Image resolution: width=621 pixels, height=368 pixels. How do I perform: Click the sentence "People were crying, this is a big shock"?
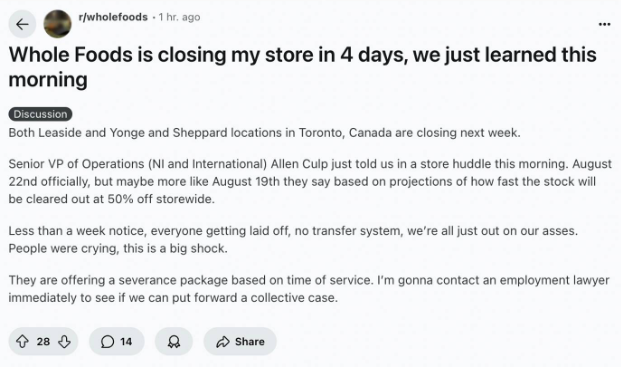(x=118, y=248)
